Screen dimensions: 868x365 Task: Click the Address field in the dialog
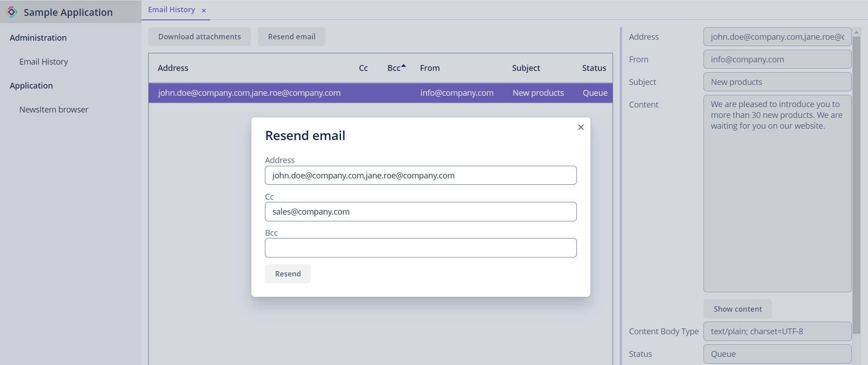click(x=420, y=176)
